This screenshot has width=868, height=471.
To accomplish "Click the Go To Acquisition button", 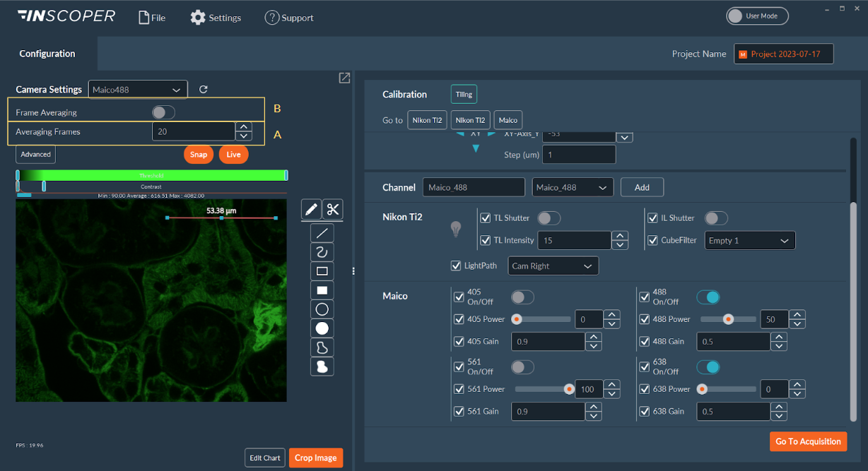I will point(809,441).
